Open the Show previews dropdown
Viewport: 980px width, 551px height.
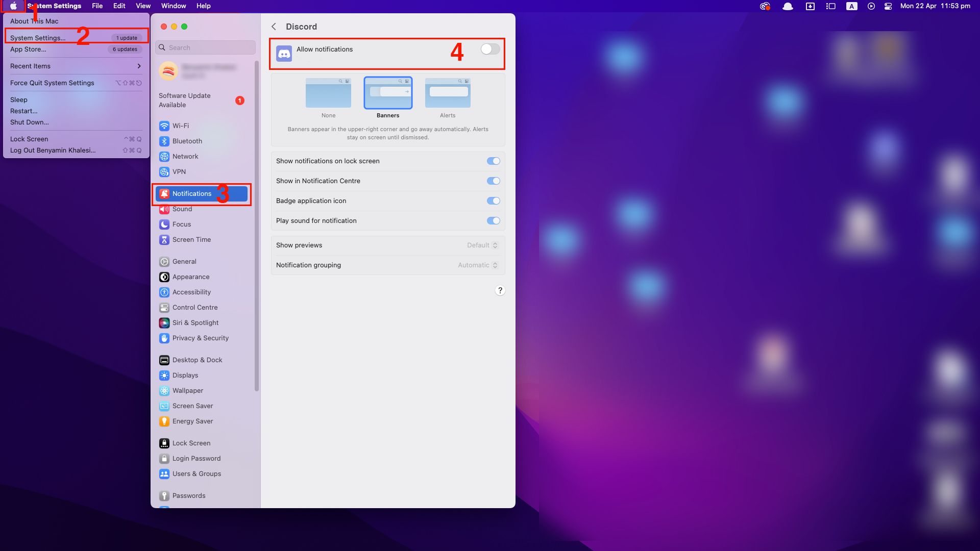click(481, 245)
